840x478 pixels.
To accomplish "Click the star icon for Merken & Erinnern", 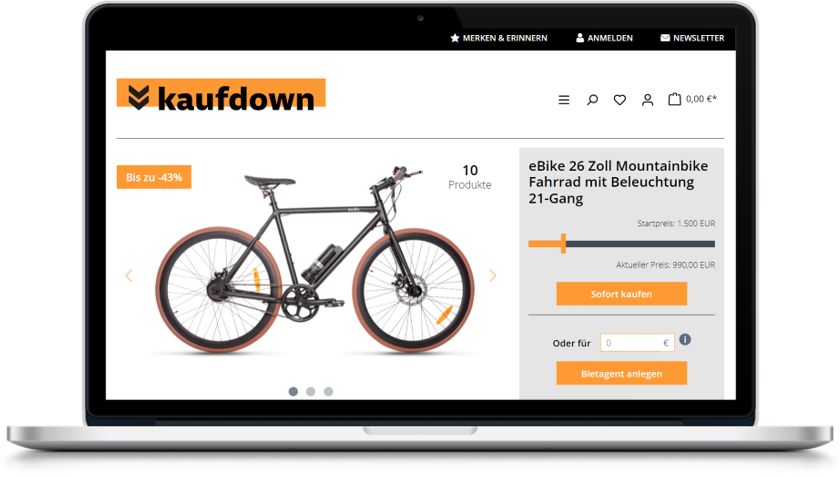I will (x=455, y=38).
